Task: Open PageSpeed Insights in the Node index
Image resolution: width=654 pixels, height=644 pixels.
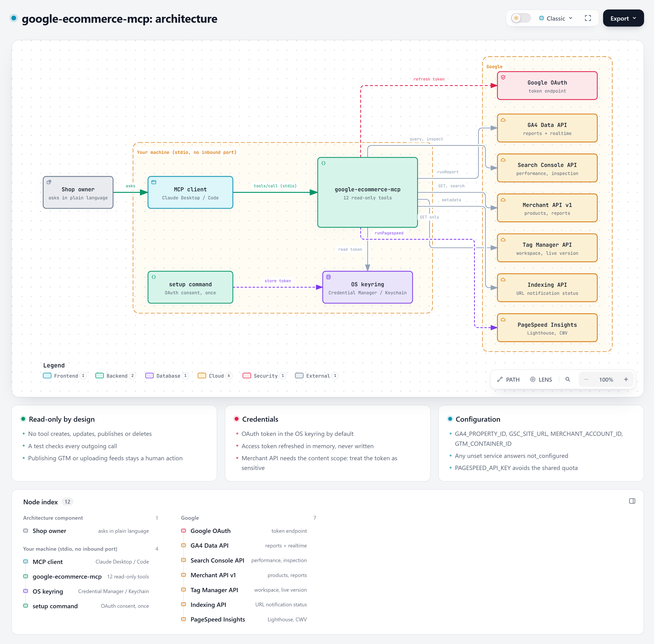Action: click(244, 619)
